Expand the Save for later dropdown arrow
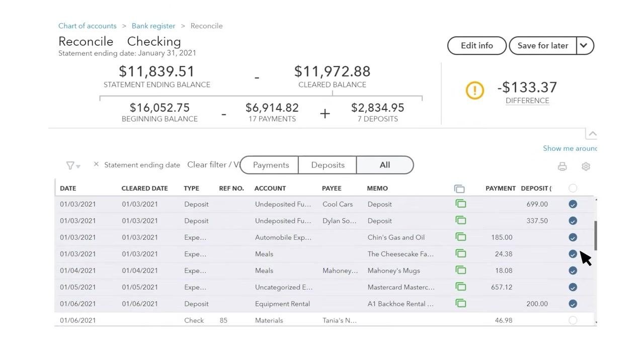 tap(584, 45)
